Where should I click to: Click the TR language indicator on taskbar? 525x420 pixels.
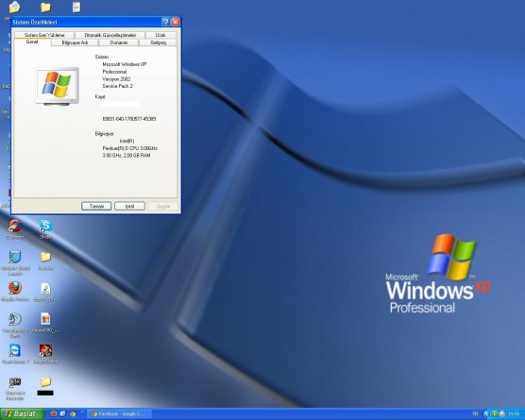point(475,414)
